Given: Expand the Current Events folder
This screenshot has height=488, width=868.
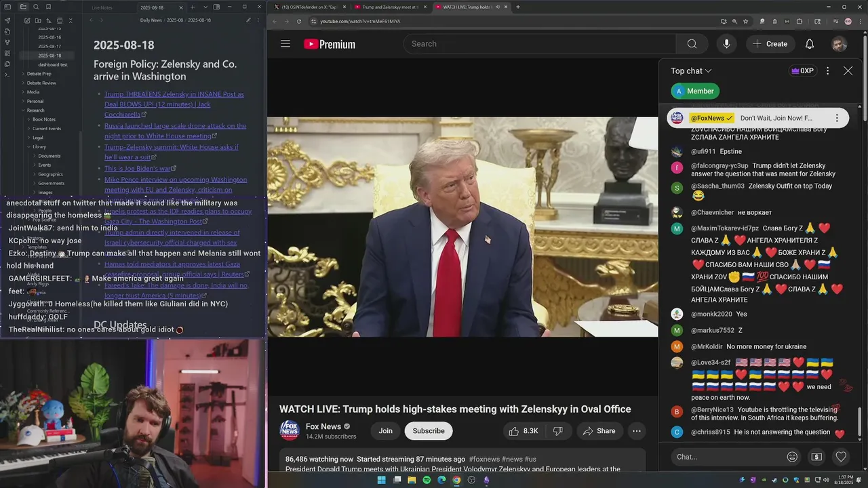Looking at the screenshot, I should [x=47, y=128].
